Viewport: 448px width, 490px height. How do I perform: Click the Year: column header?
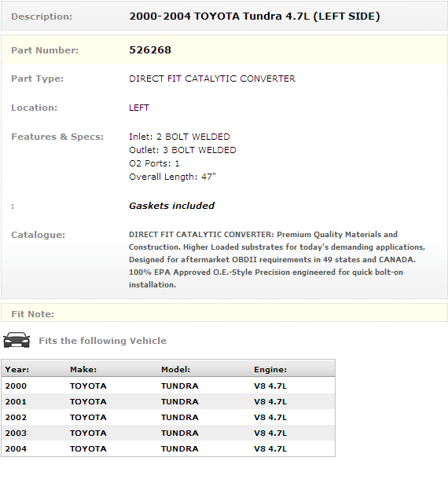(x=17, y=370)
